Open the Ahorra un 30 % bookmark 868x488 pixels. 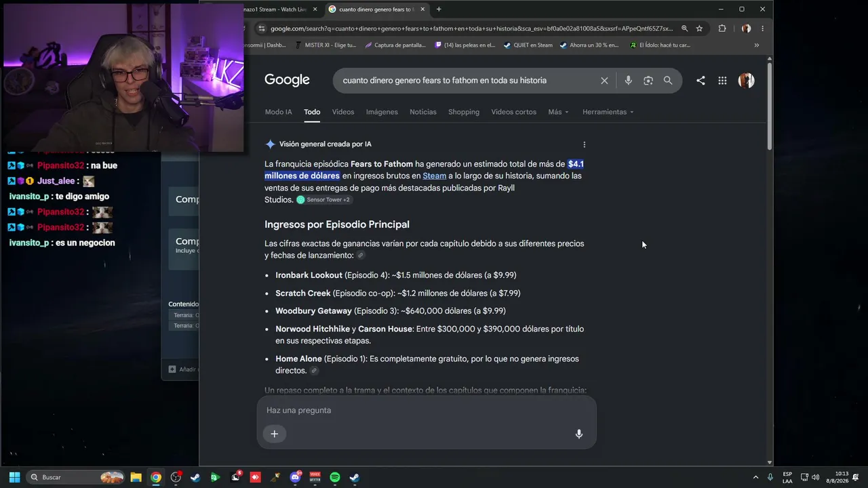click(x=589, y=45)
